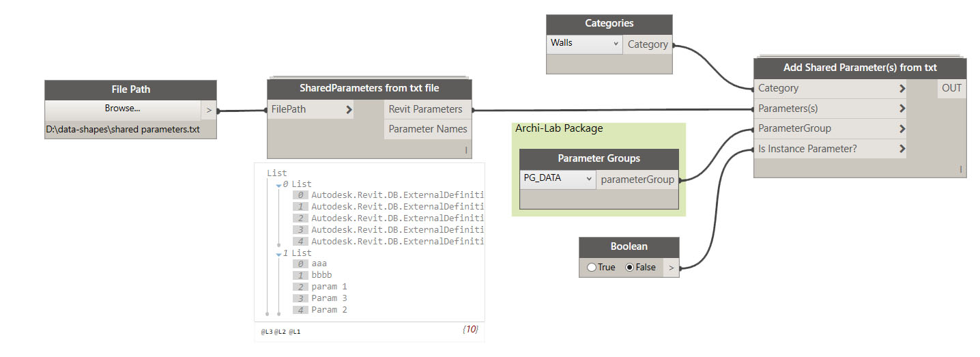Open the PG_DATA parameter group dropdown
Viewport: 980px width, 357px height.
click(x=558, y=180)
